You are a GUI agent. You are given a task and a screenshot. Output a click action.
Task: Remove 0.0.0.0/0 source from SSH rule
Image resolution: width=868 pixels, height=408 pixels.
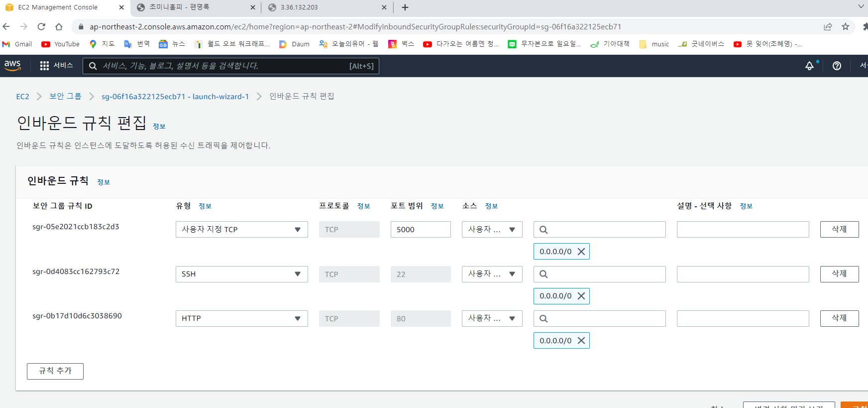click(x=581, y=296)
